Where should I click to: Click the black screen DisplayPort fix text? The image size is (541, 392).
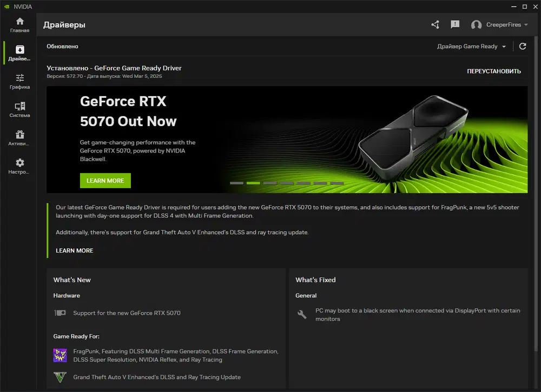pyautogui.click(x=418, y=315)
